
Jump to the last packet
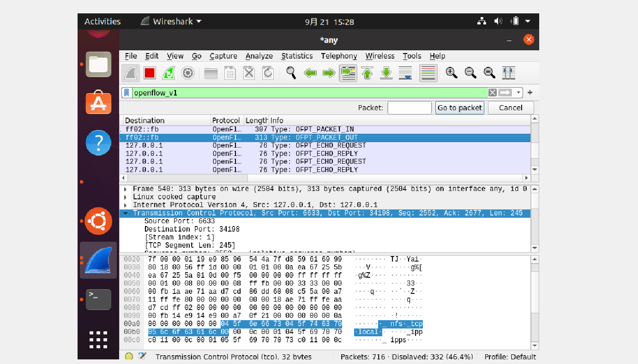click(386, 73)
